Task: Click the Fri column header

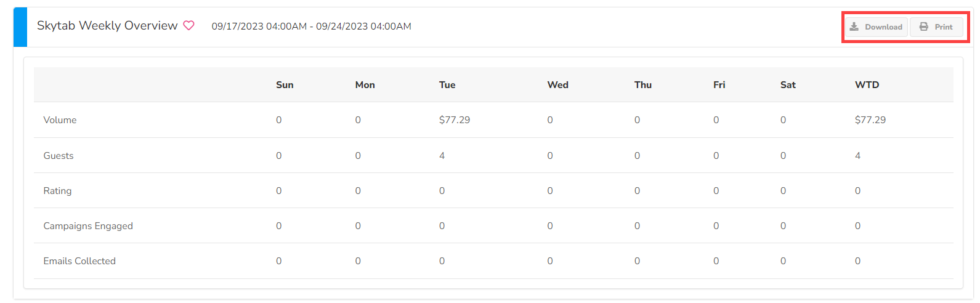Action: (x=719, y=85)
